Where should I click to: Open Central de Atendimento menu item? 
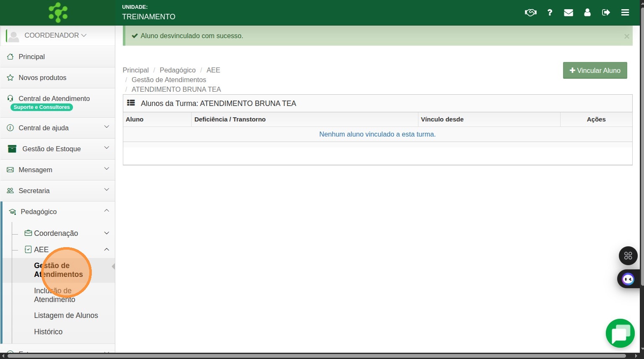[58, 103]
